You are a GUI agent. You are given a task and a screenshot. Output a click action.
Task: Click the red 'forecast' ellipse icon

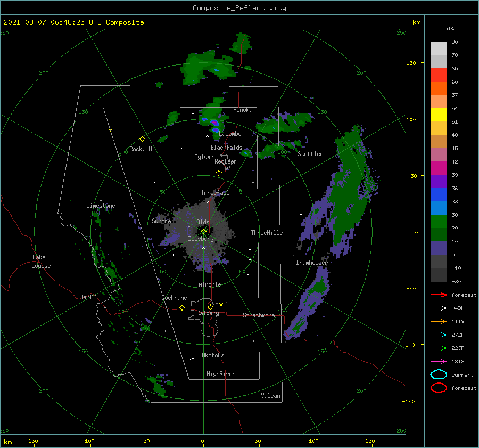coord(439,388)
